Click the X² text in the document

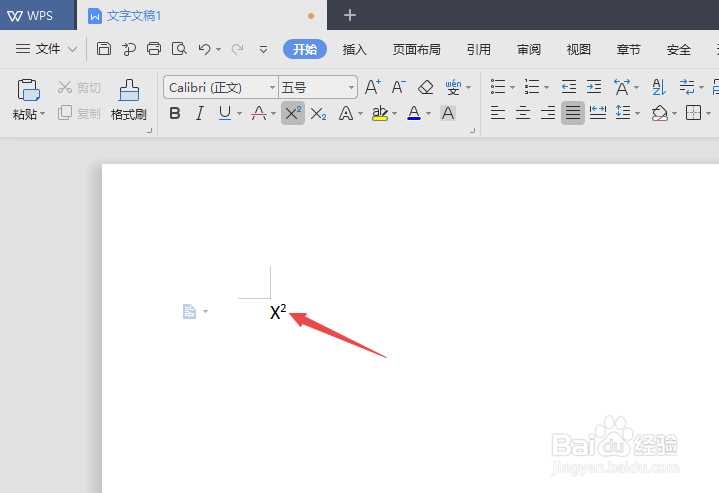point(278,311)
